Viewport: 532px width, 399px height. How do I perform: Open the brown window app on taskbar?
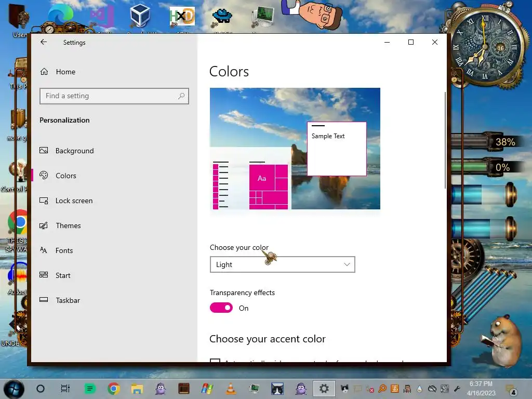[184, 389]
